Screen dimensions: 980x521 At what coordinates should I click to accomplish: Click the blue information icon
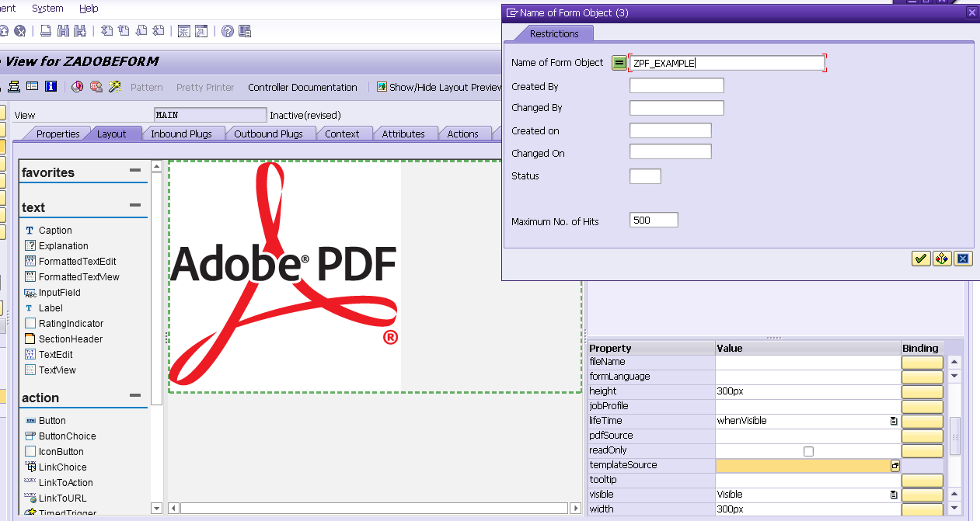tap(51, 87)
